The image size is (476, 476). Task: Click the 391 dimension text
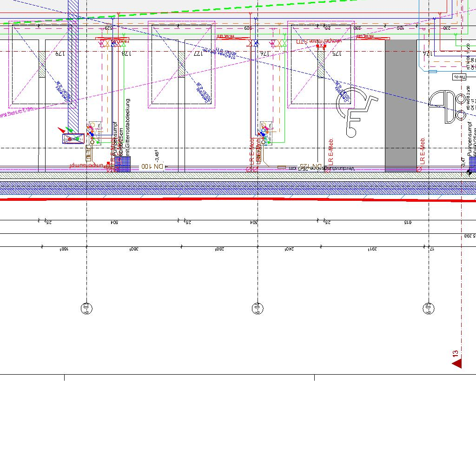(372, 249)
